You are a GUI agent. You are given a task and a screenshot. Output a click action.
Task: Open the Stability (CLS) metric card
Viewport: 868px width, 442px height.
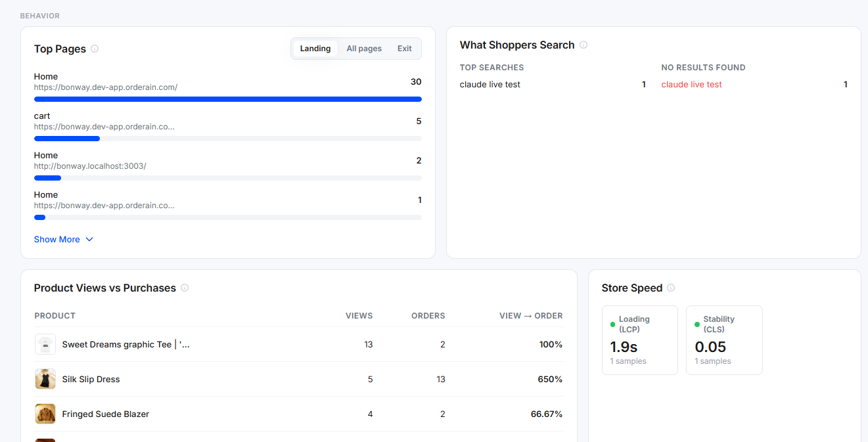tap(724, 340)
